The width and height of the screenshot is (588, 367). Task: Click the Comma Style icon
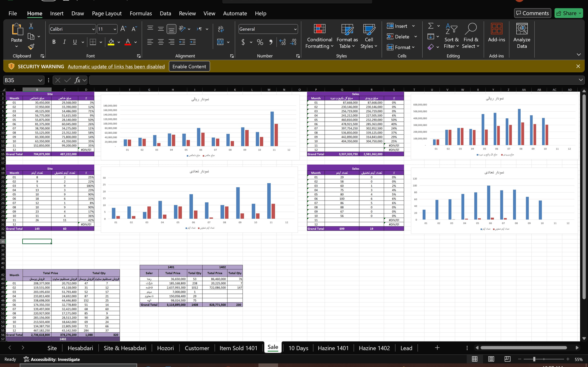tap(271, 42)
